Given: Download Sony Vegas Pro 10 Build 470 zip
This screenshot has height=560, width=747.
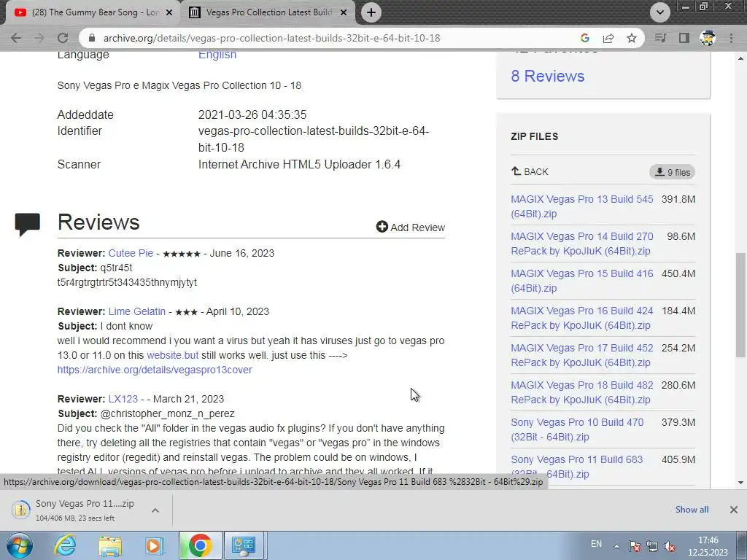Looking at the screenshot, I should pyautogui.click(x=577, y=429).
